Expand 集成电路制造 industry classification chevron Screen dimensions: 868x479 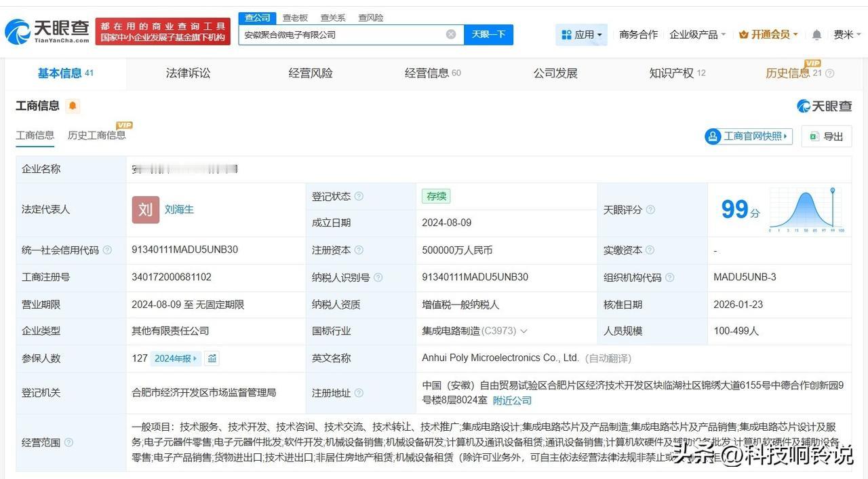coord(524,331)
